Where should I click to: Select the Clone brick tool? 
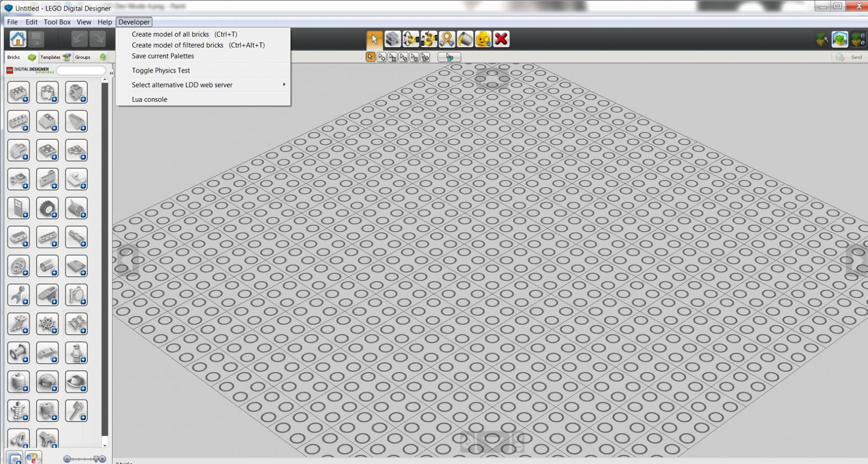coord(392,39)
